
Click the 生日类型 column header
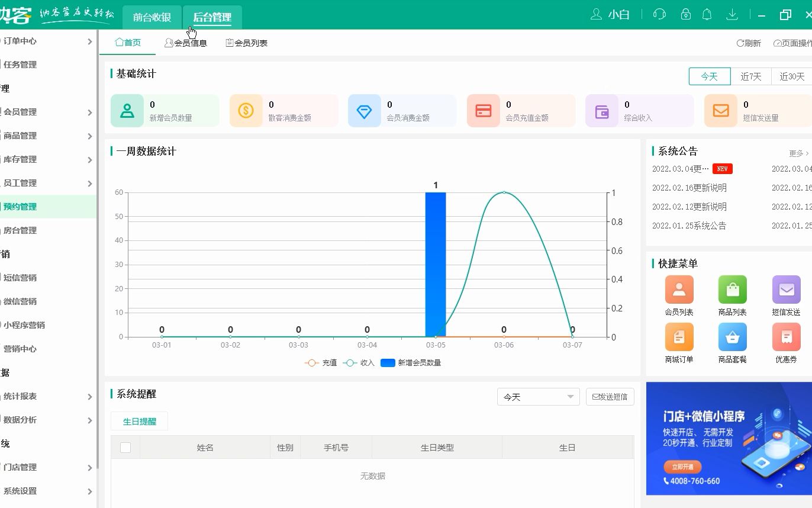(437, 448)
